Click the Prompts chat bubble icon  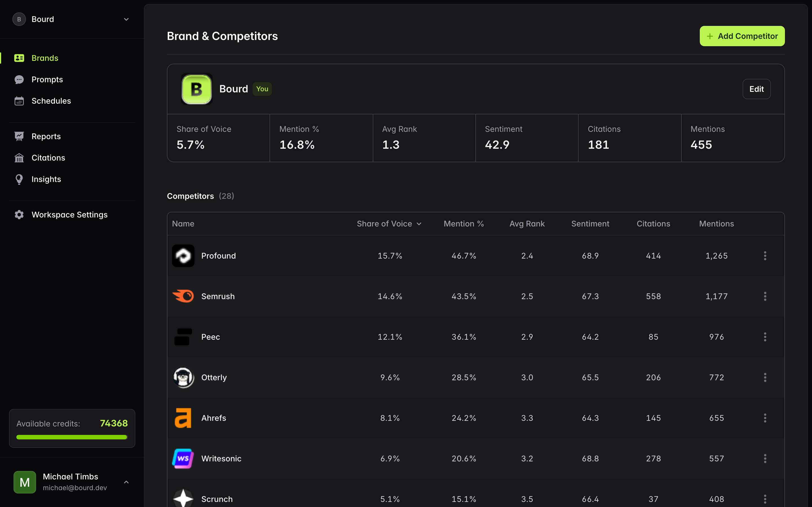pos(19,79)
